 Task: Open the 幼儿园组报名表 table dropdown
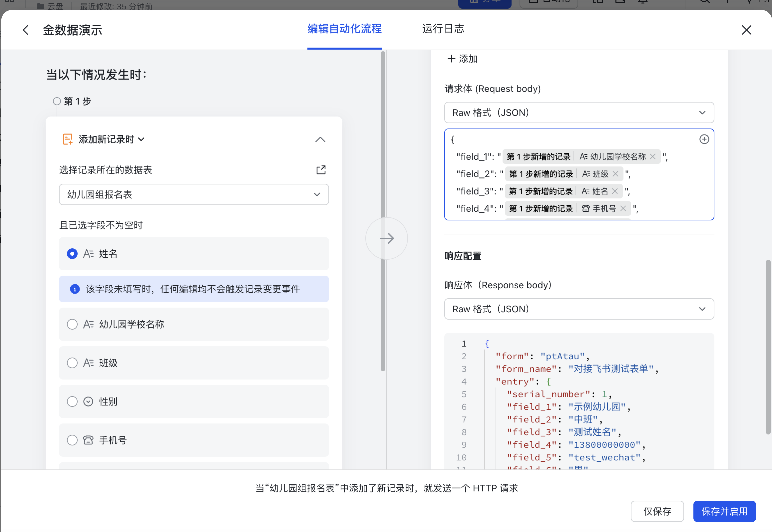pos(194,194)
